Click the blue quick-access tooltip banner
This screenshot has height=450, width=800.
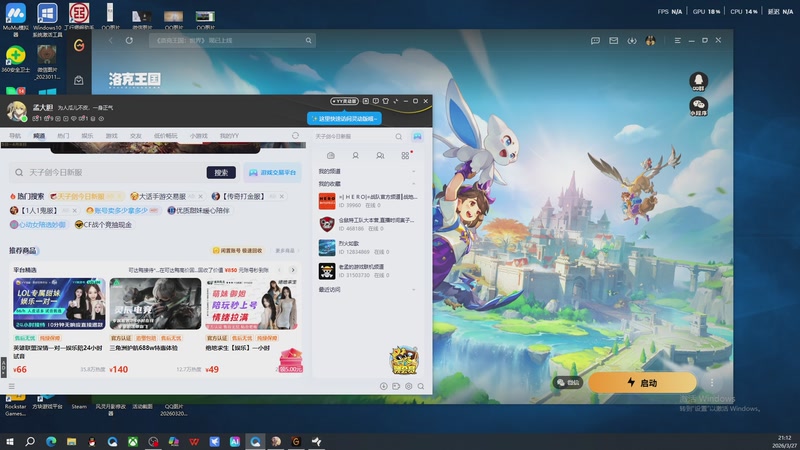click(x=344, y=118)
